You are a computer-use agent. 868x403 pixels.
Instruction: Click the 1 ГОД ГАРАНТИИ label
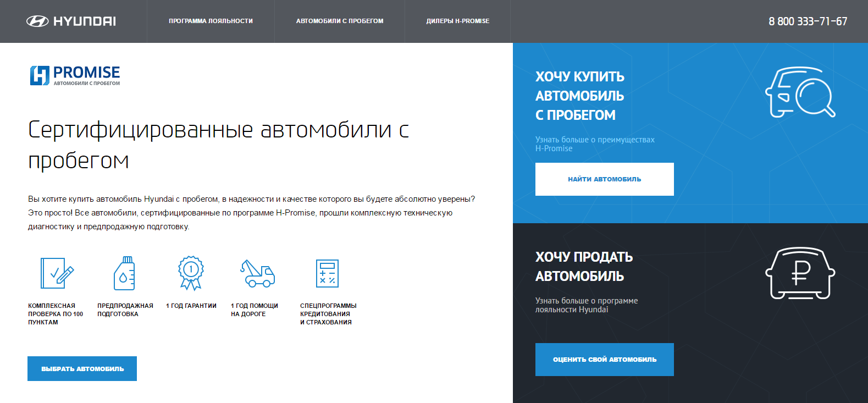click(191, 306)
